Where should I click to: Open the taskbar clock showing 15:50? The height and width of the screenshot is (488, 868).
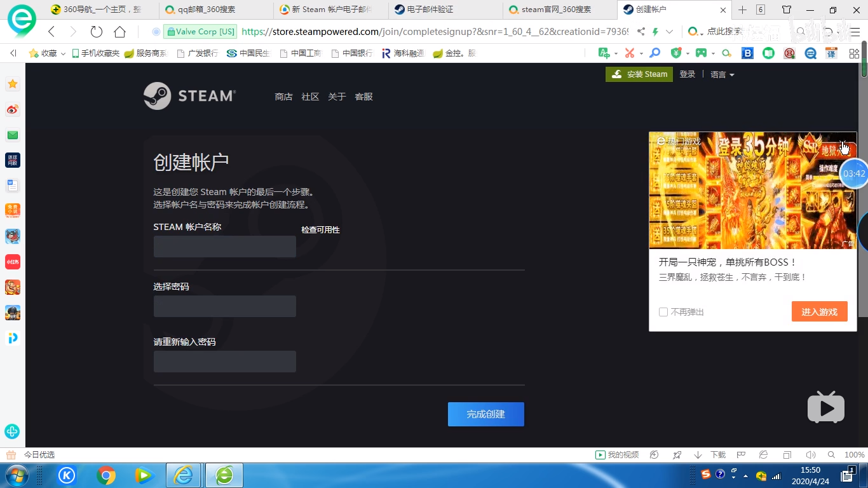pyautogui.click(x=810, y=475)
